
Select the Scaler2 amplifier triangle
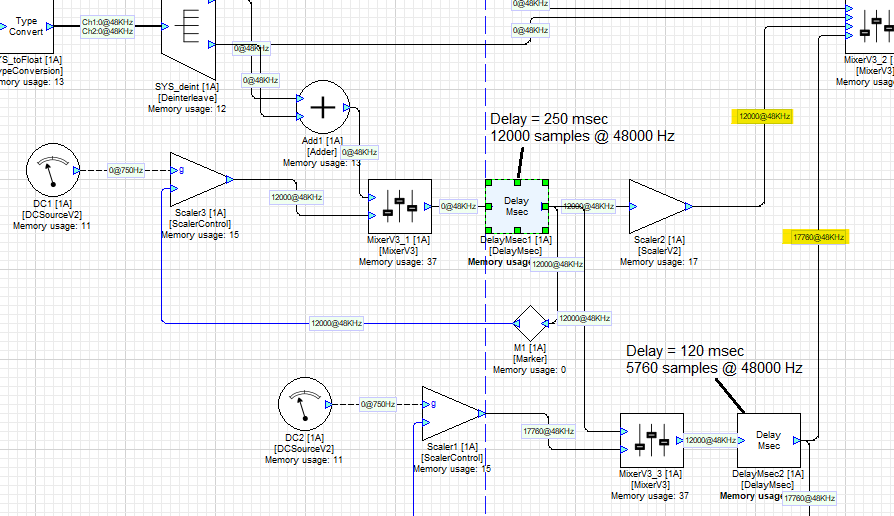coord(658,206)
